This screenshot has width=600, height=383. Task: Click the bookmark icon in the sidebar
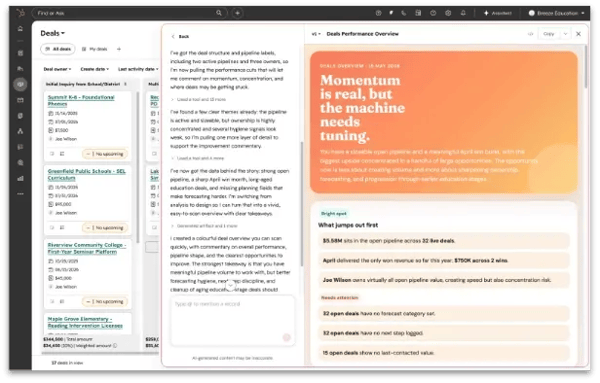coord(20,53)
